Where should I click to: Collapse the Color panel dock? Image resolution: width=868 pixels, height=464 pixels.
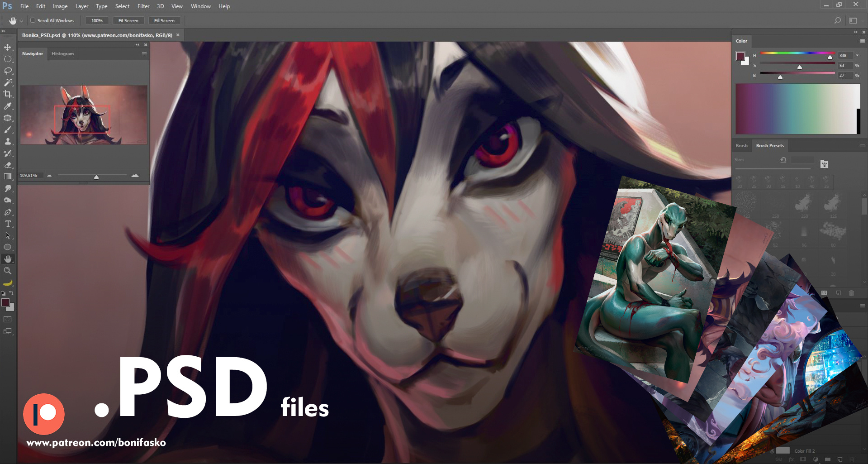click(x=855, y=32)
